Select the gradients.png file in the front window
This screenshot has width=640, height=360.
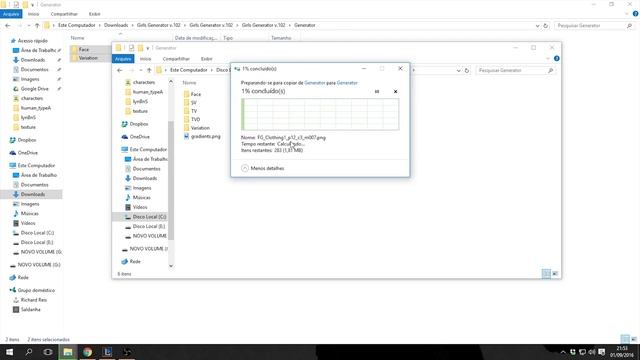pos(202,136)
